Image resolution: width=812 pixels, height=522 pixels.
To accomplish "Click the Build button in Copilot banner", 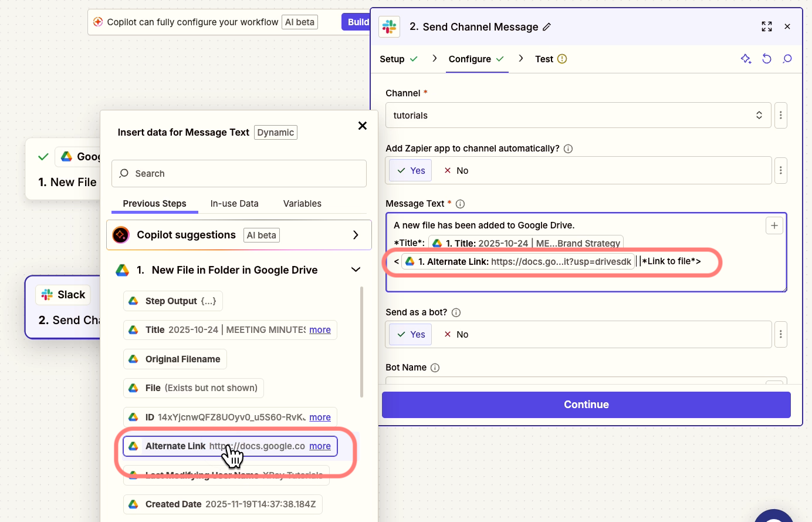I will coord(357,22).
